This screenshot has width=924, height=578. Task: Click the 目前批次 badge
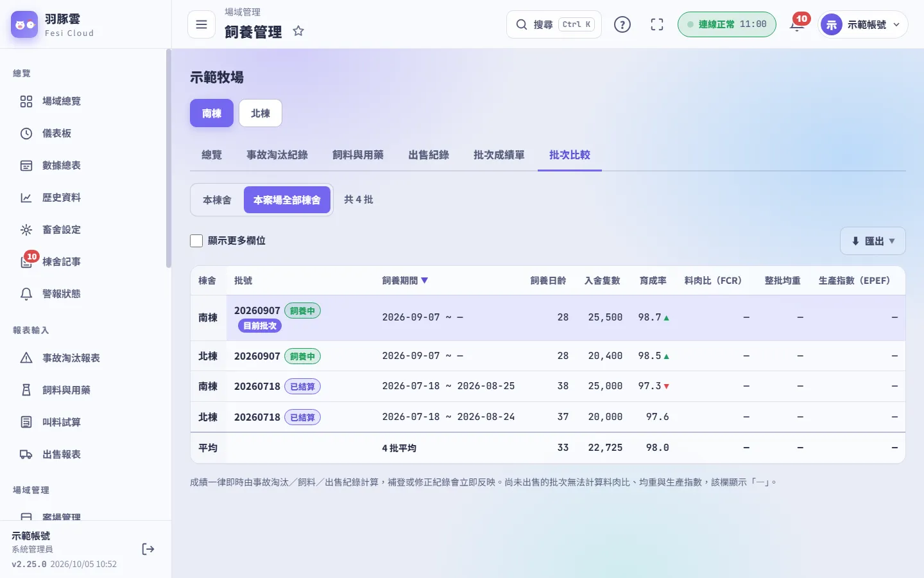260,326
